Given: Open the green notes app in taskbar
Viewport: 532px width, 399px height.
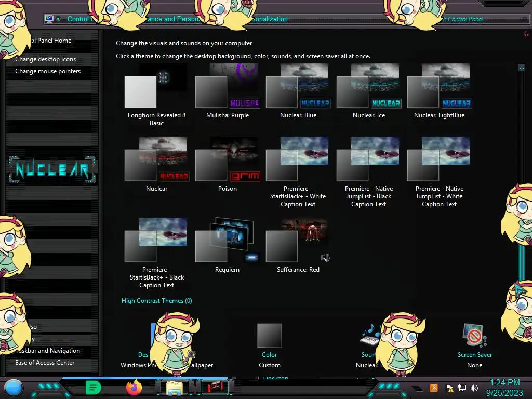Looking at the screenshot, I should [x=93, y=388].
